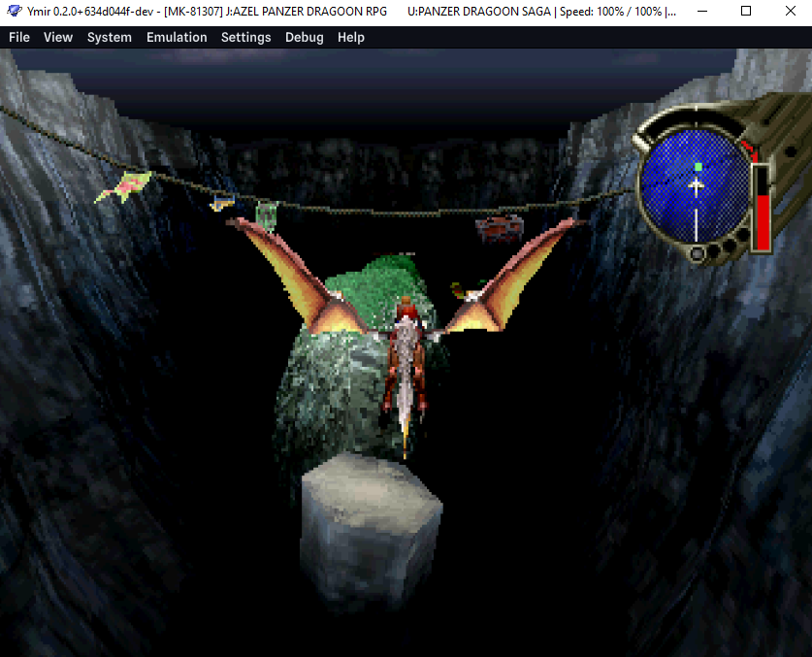Click the red vertical gauge beside radar
The height and width of the screenshot is (657, 812).
coord(763,209)
